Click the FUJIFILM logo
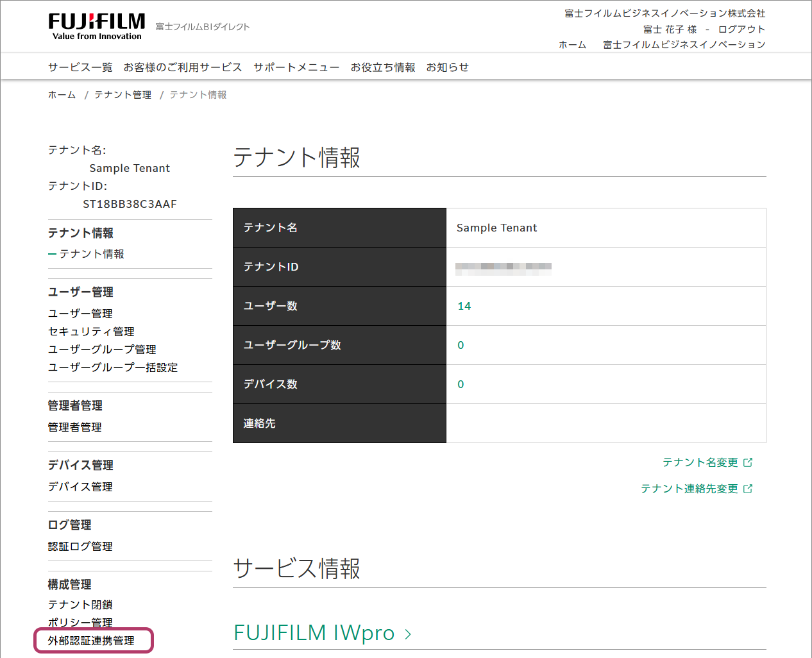Screen dimensions: 812x658 pyautogui.click(x=97, y=27)
